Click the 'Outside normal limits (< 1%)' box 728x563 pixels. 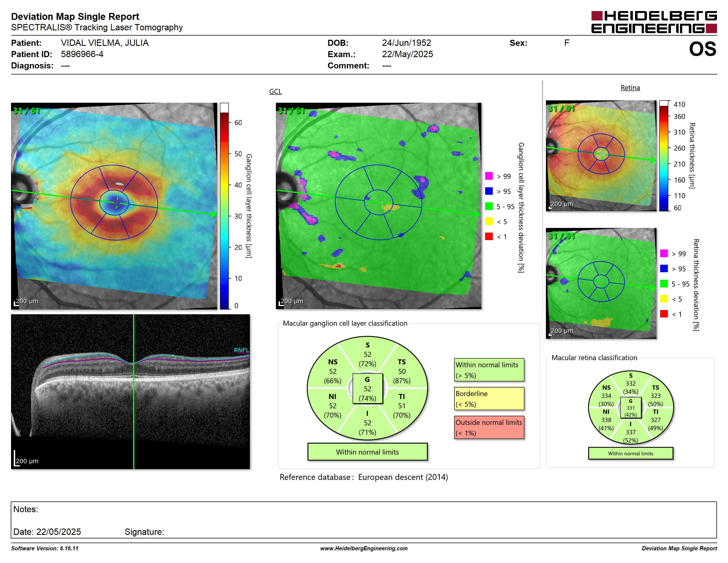(x=489, y=427)
